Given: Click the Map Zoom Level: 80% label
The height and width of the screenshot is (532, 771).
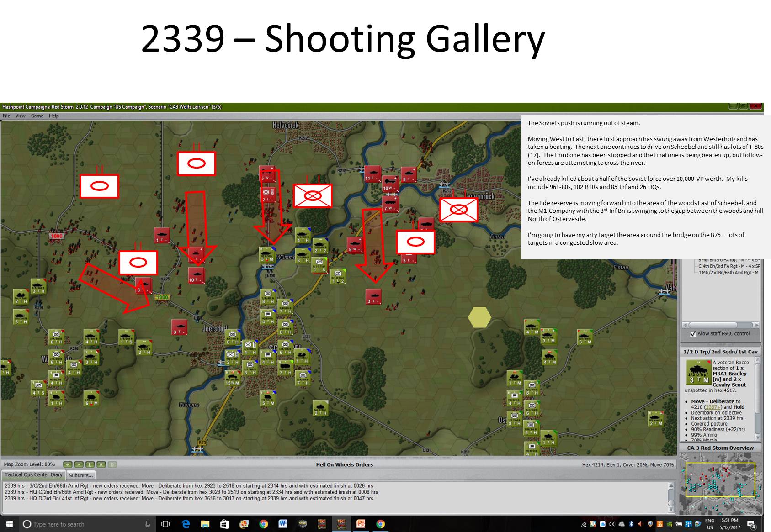Looking at the screenshot, I should click(x=29, y=464).
